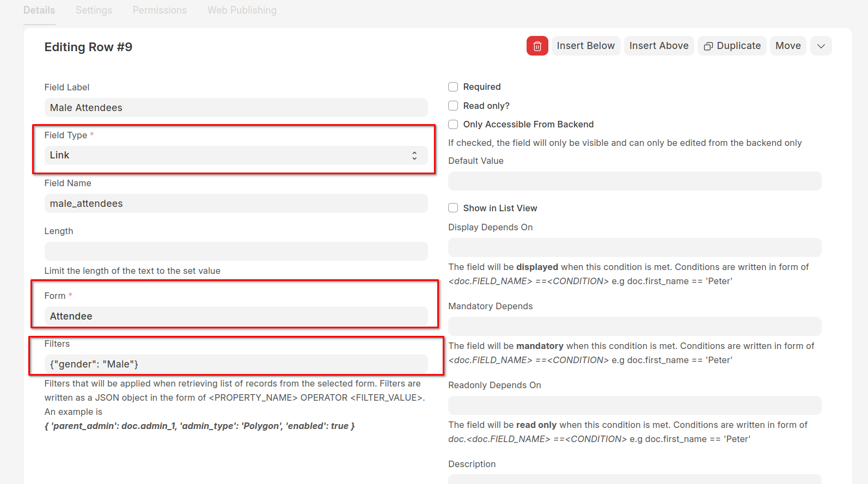Screen dimensions: 868x484
Task: Click the Duplicate button
Action: [732, 46]
